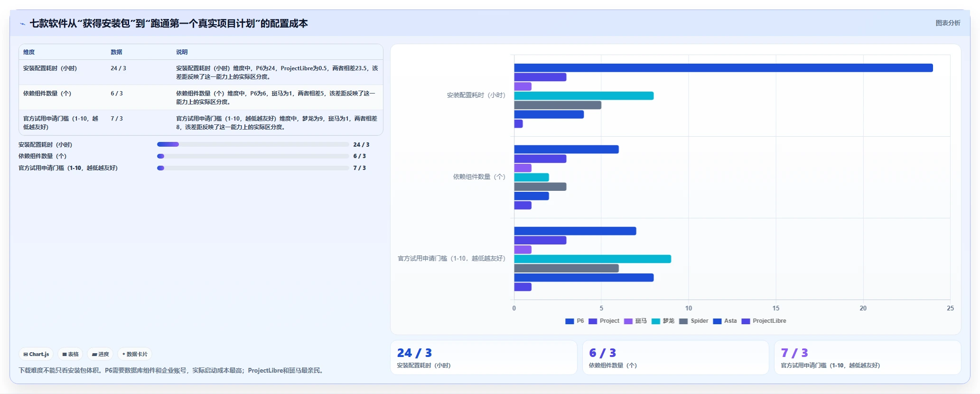
Task: Click the 说明 column header
Action: pos(182,52)
